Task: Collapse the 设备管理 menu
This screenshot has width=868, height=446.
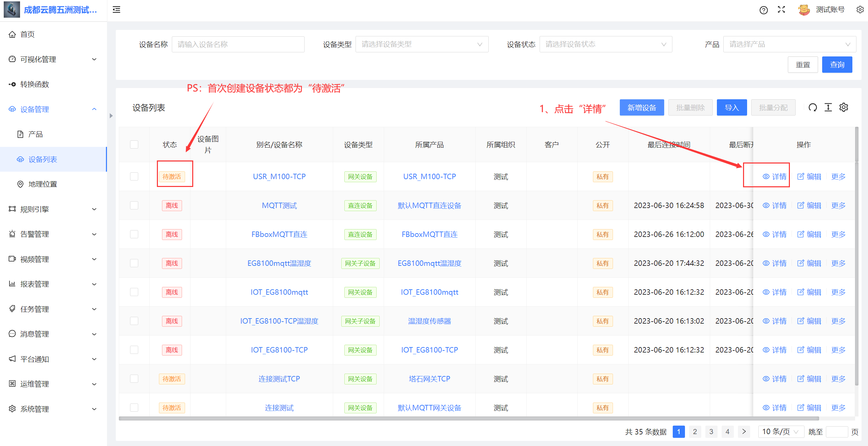Action: pos(53,109)
